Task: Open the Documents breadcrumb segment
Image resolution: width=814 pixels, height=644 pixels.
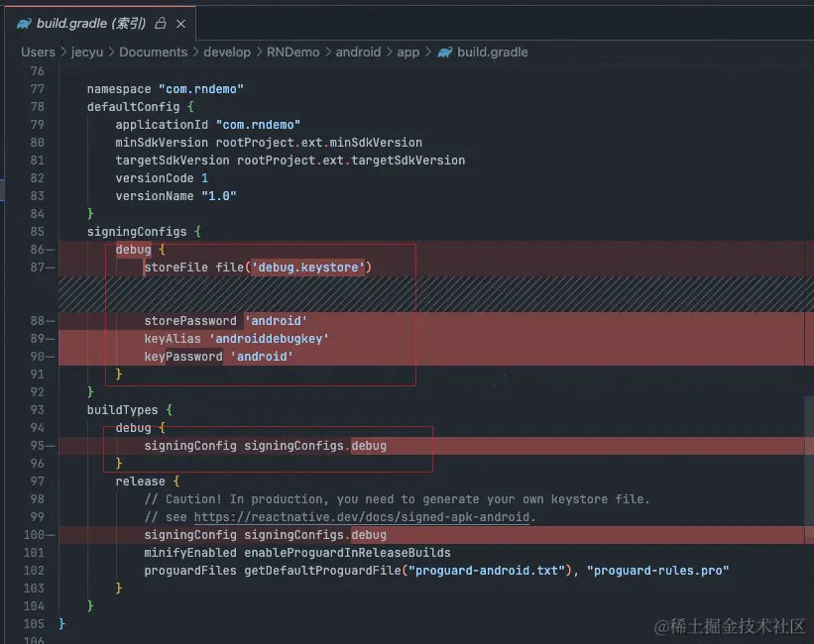Action: [153, 53]
